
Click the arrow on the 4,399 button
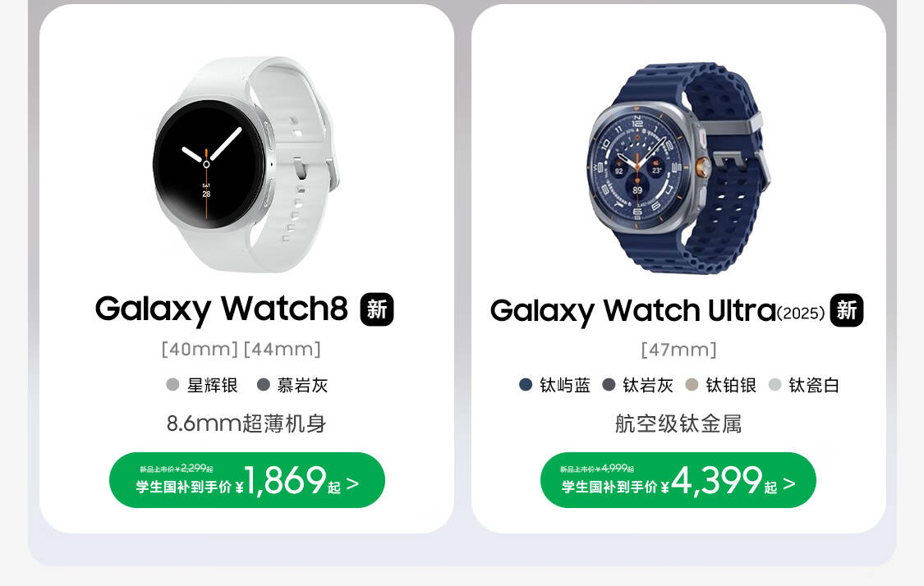789,483
